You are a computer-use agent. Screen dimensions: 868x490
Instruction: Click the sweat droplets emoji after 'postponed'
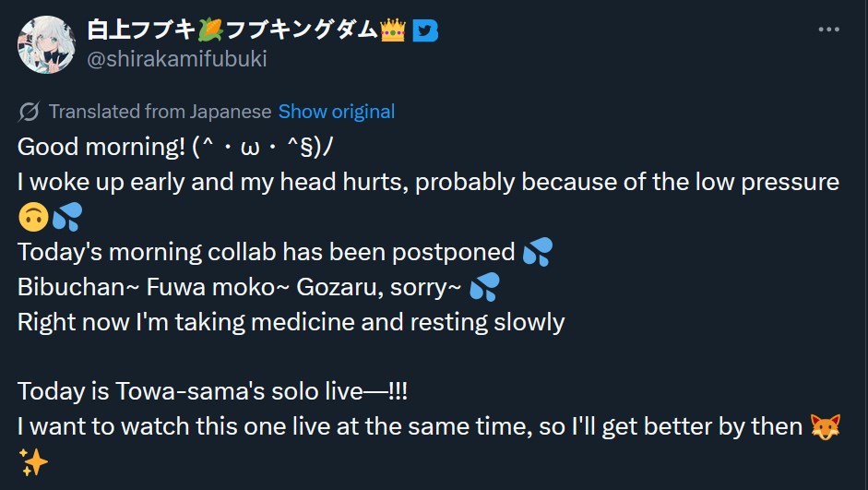(537, 252)
